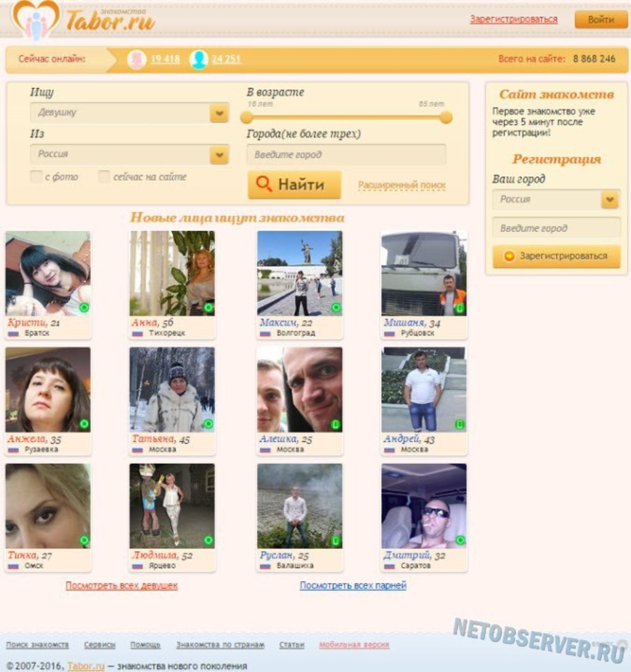Viewport: 631px width, 672px height.
Task: Click the Russian flag next to Братск
Action: click(13, 333)
